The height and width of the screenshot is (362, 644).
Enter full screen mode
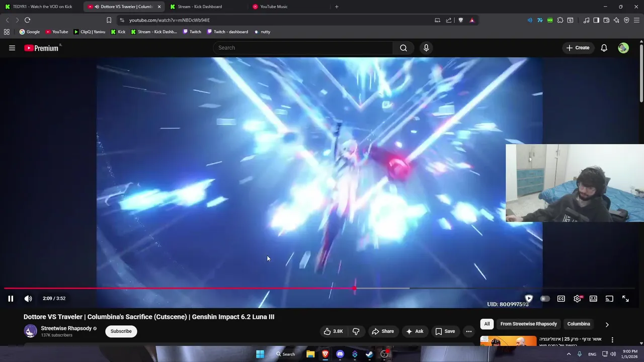(x=625, y=299)
